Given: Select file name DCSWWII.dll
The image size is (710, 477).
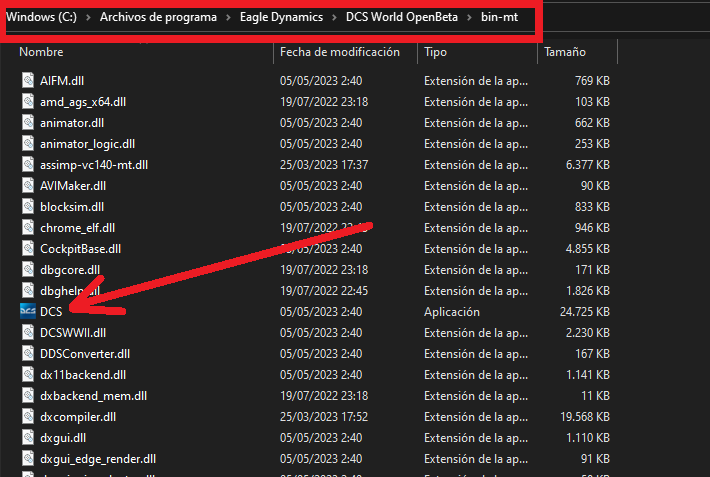Looking at the screenshot, I should click(73, 333).
